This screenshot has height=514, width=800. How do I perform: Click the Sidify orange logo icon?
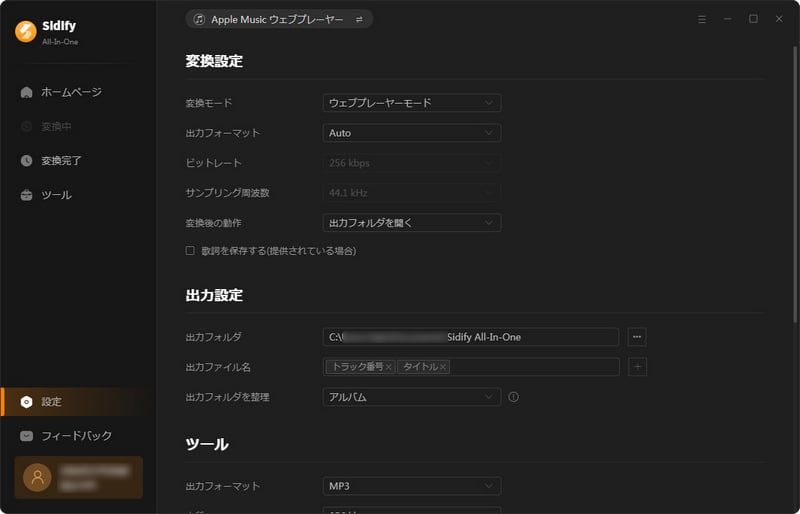[x=26, y=31]
